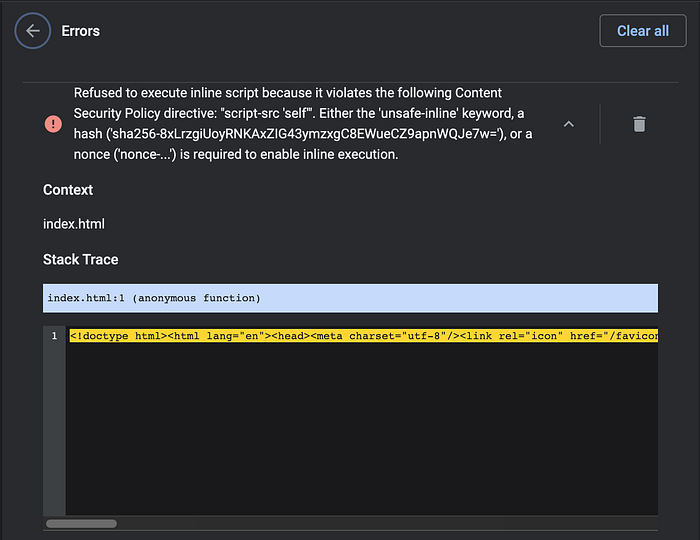Click the Context heading

(68, 190)
